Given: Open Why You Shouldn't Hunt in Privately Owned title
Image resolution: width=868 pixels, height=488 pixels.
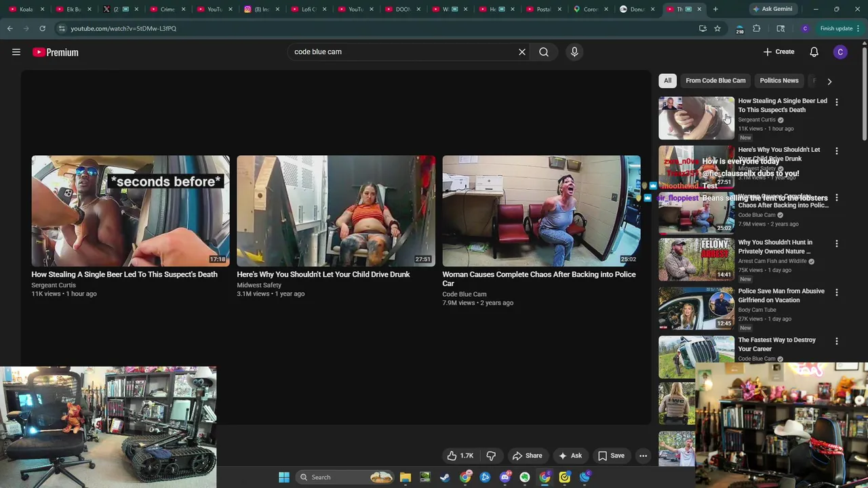Looking at the screenshot, I should coord(775,247).
